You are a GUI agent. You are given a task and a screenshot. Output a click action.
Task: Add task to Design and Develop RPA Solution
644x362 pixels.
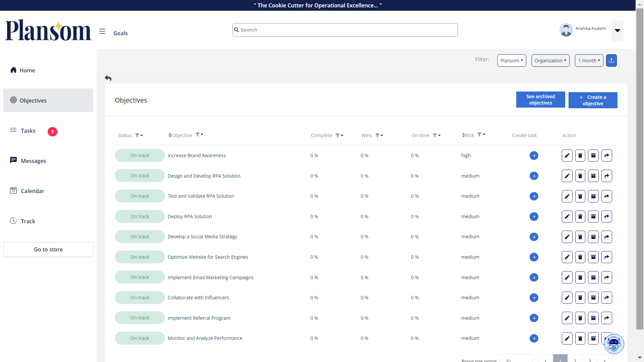pos(534,176)
